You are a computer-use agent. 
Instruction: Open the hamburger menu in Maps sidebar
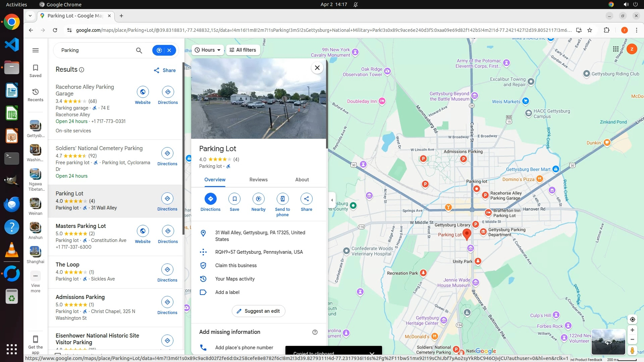[x=36, y=50]
